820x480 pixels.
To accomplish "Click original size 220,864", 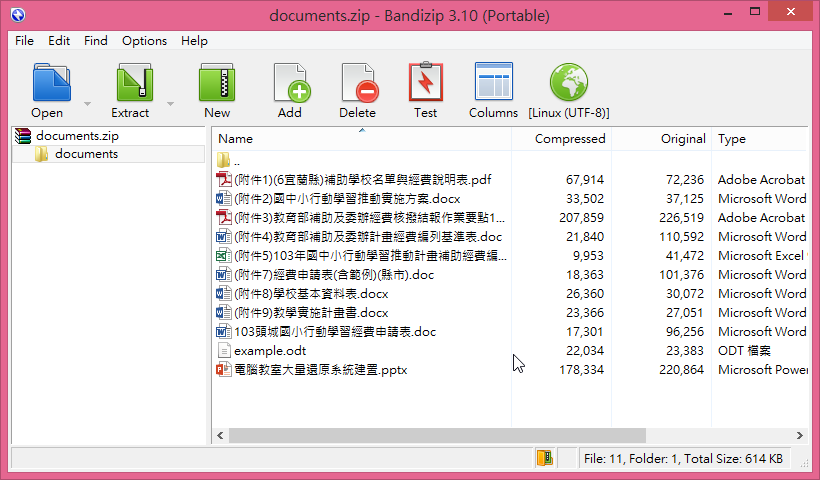I will [681, 370].
